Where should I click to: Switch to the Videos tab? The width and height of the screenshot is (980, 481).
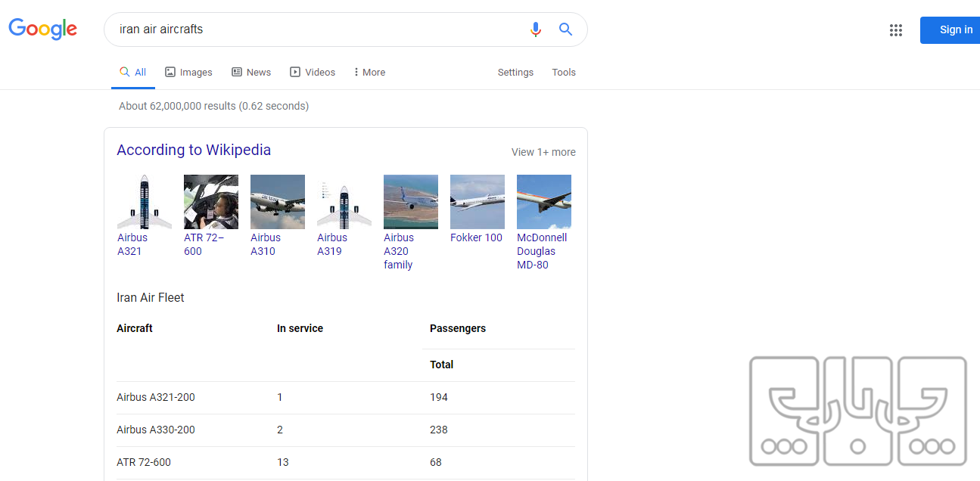313,73
